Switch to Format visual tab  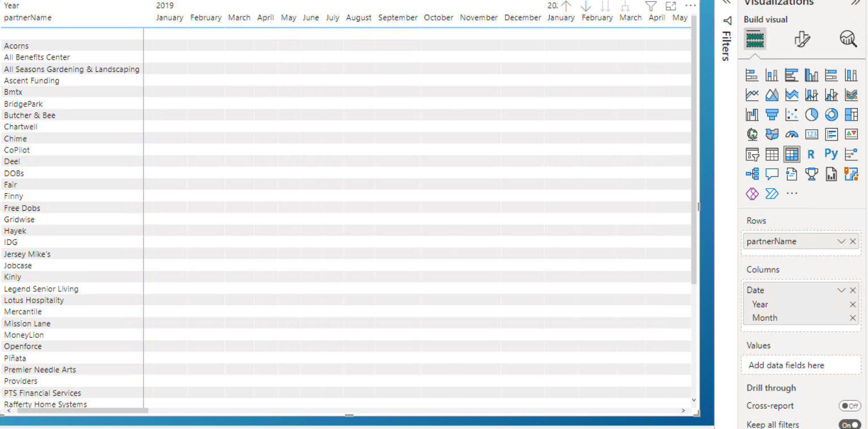(x=802, y=39)
